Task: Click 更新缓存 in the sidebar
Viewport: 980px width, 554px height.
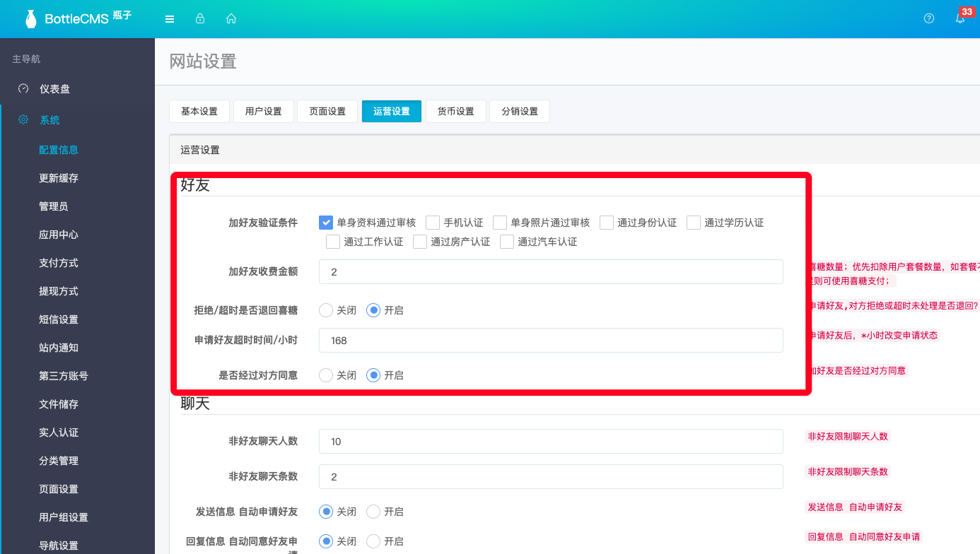Action: click(59, 178)
